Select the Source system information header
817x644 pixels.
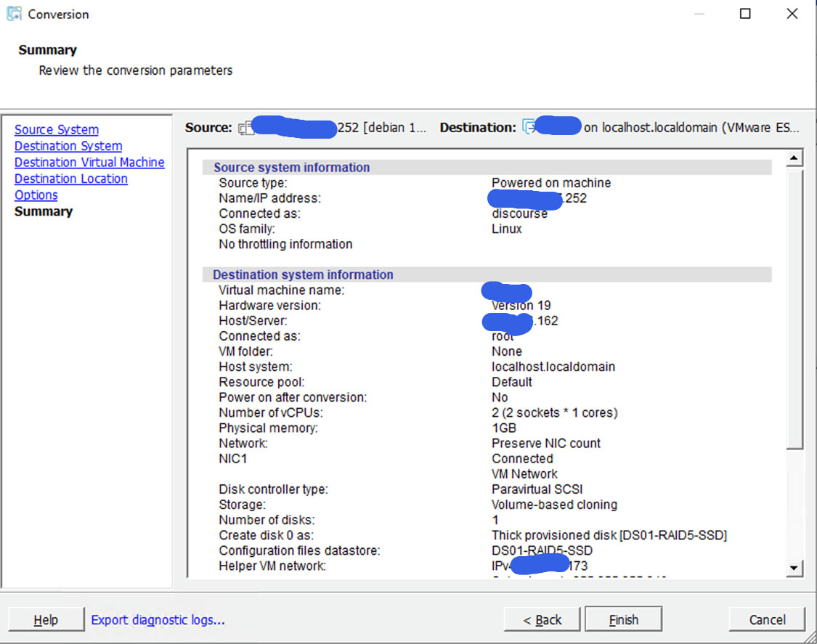[292, 167]
